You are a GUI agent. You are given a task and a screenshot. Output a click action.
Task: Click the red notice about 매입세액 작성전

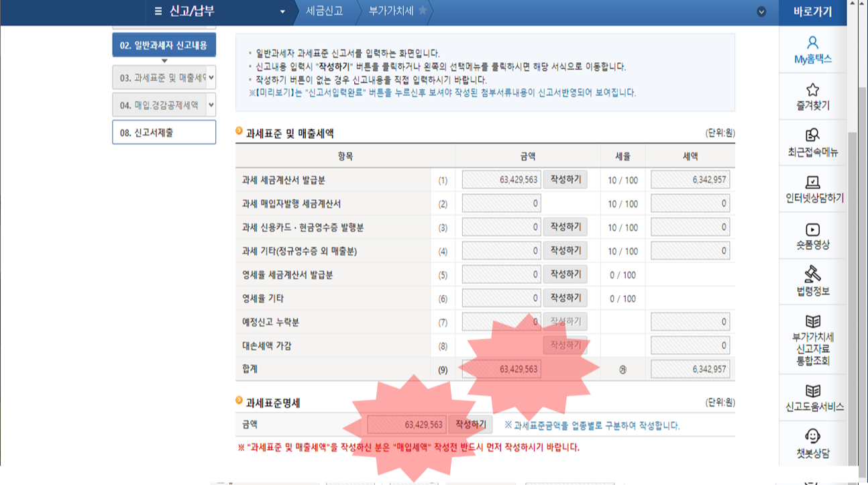tap(409, 447)
